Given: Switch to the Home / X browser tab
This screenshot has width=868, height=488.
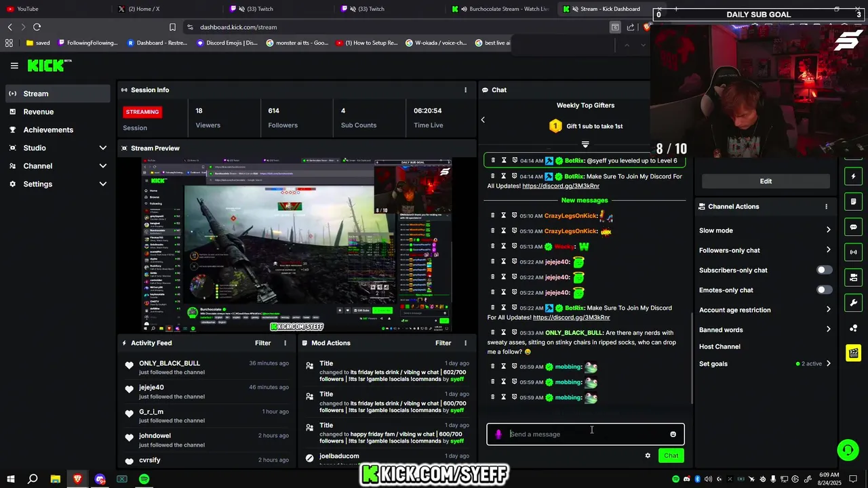Looking at the screenshot, I should click(166, 9).
